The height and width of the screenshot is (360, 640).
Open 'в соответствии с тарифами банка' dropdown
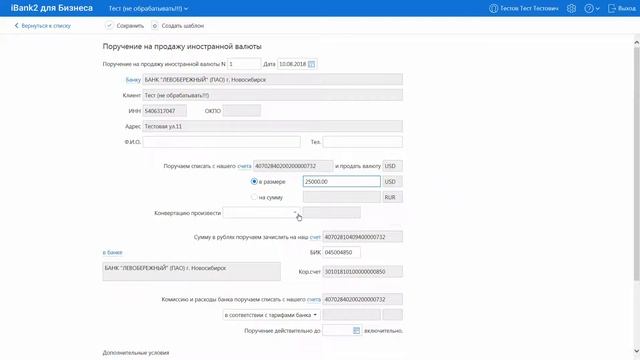click(x=271, y=315)
